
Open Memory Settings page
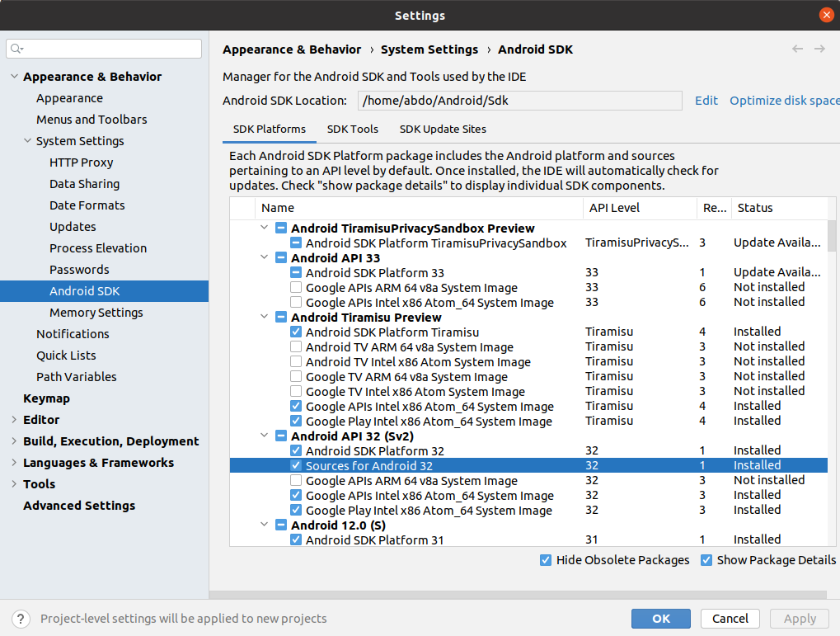click(x=96, y=313)
